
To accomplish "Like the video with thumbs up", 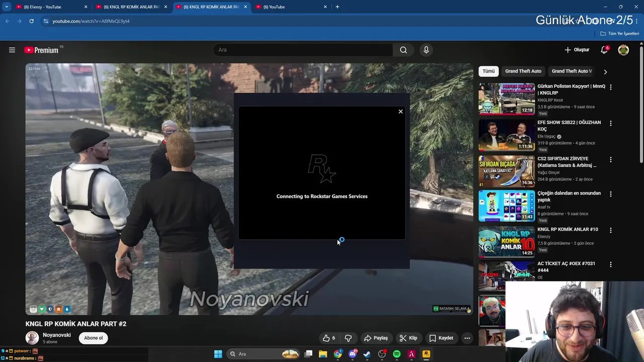I will tap(329, 338).
